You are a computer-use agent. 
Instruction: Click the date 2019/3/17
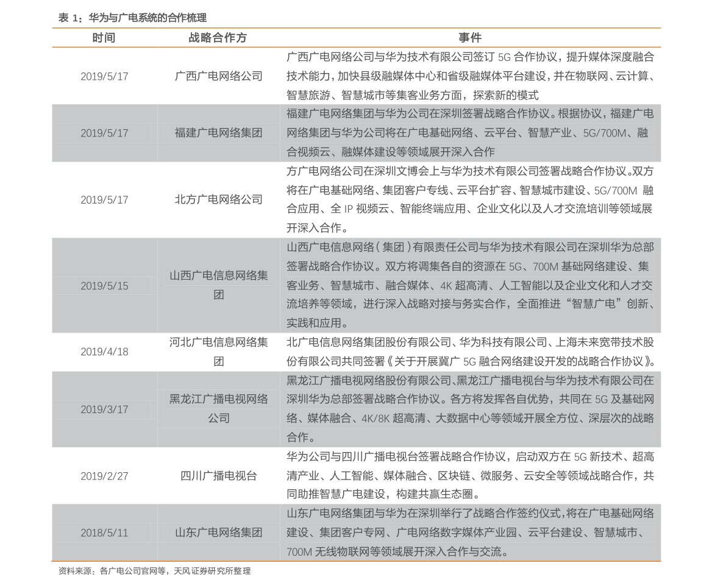104,409
